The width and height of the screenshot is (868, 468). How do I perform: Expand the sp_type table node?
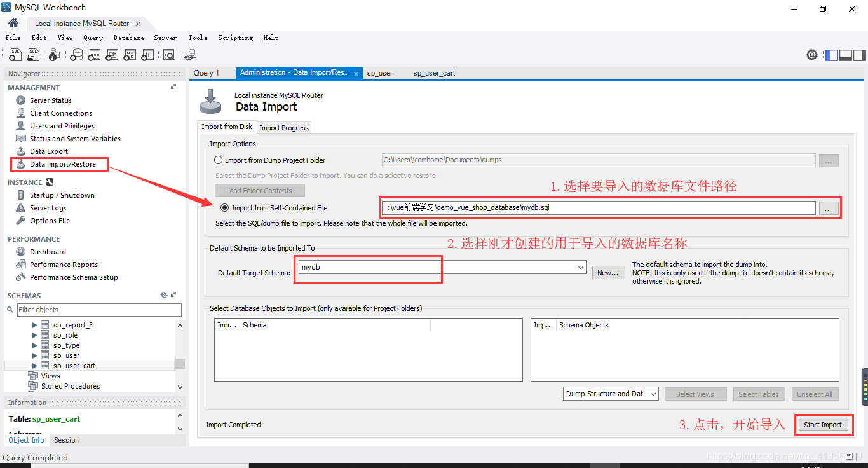click(35, 345)
